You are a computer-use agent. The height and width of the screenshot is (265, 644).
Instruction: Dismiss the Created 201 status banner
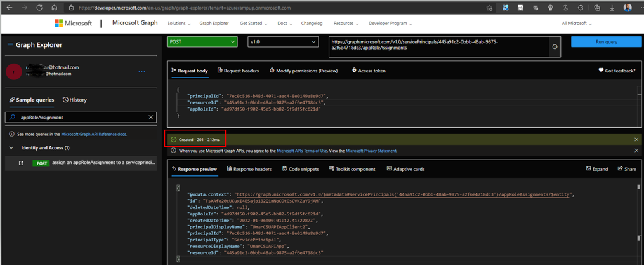636,140
